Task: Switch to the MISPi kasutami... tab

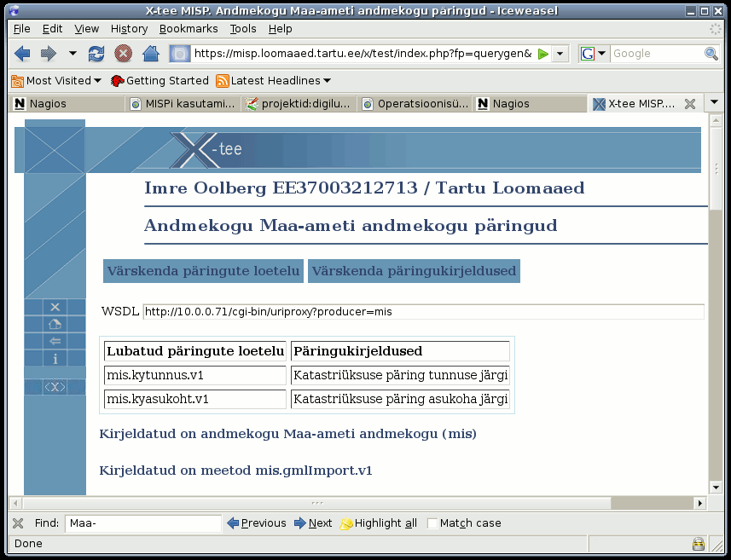Action: [x=183, y=103]
